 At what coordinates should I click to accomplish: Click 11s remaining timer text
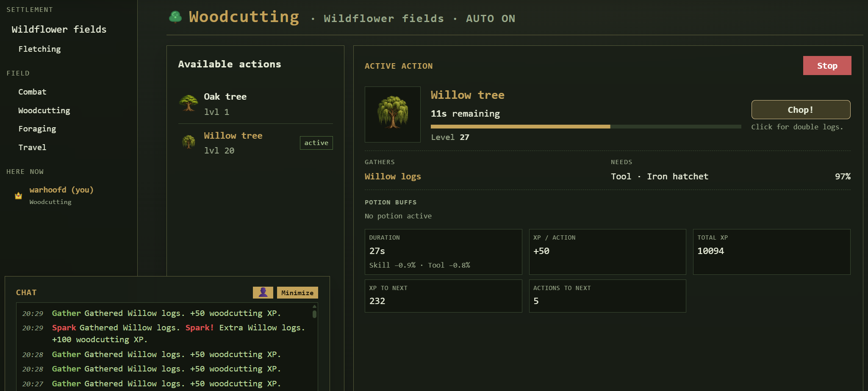[465, 114]
